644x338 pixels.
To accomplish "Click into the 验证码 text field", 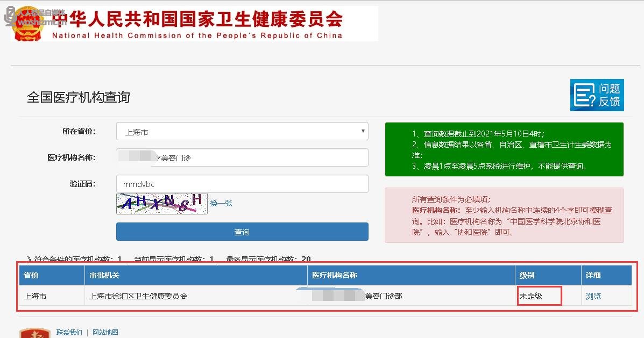I will (242, 184).
